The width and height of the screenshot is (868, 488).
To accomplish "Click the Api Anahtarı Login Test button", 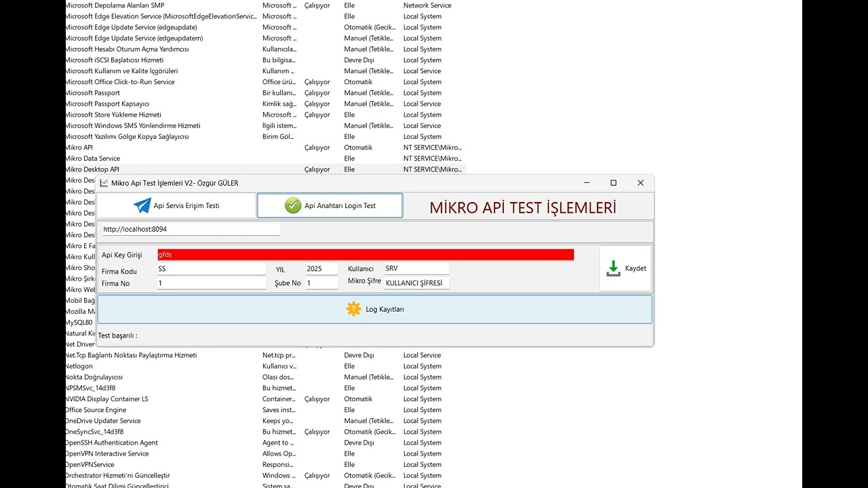I will pos(330,205).
